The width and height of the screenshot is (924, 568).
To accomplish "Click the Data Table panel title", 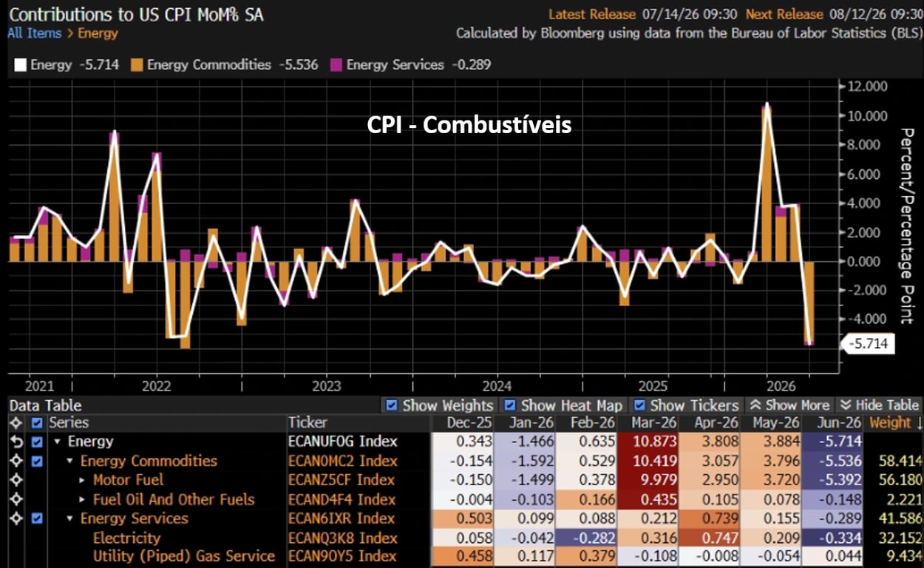I will [x=44, y=405].
